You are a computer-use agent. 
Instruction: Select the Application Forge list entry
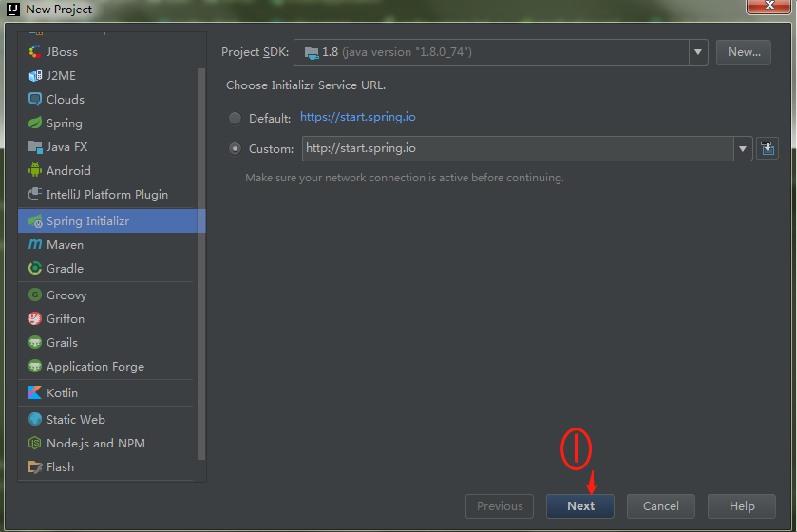click(x=107, y=366)
